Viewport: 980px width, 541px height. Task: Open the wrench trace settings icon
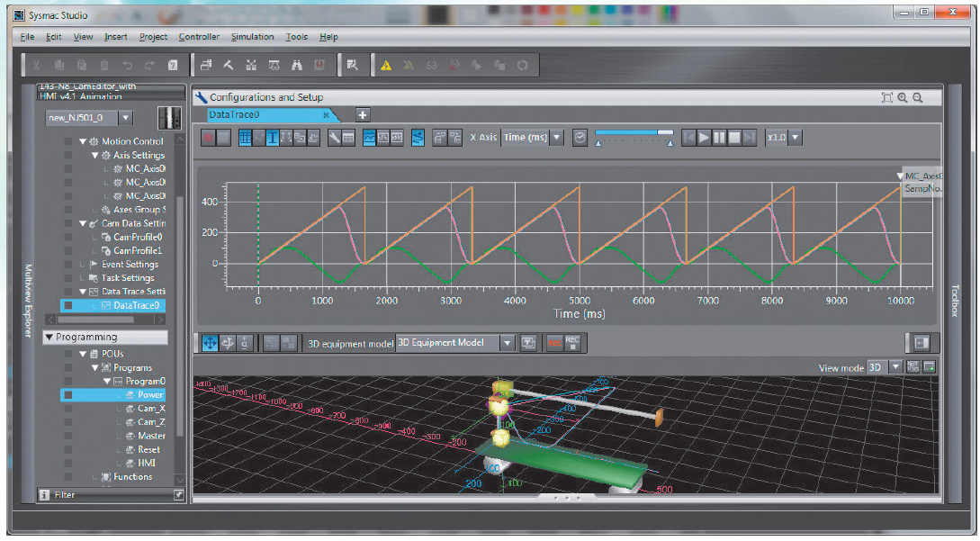[335, 138]
